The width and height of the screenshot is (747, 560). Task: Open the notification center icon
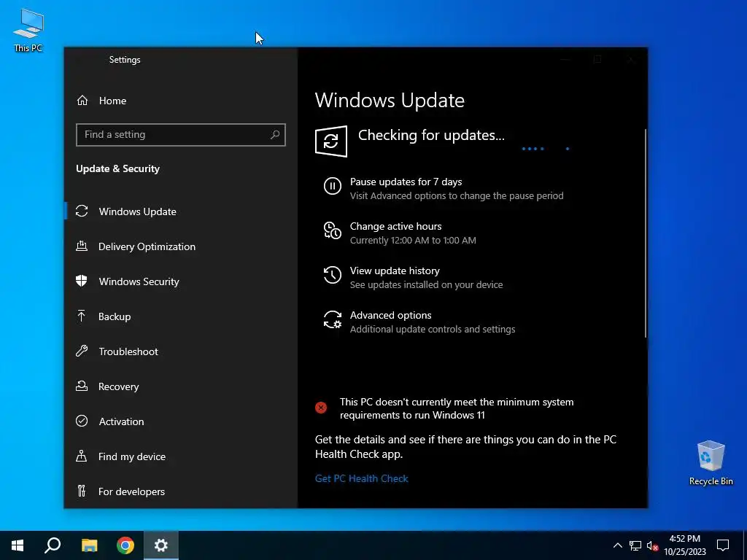pyautogui.click(x=723, y=545)
